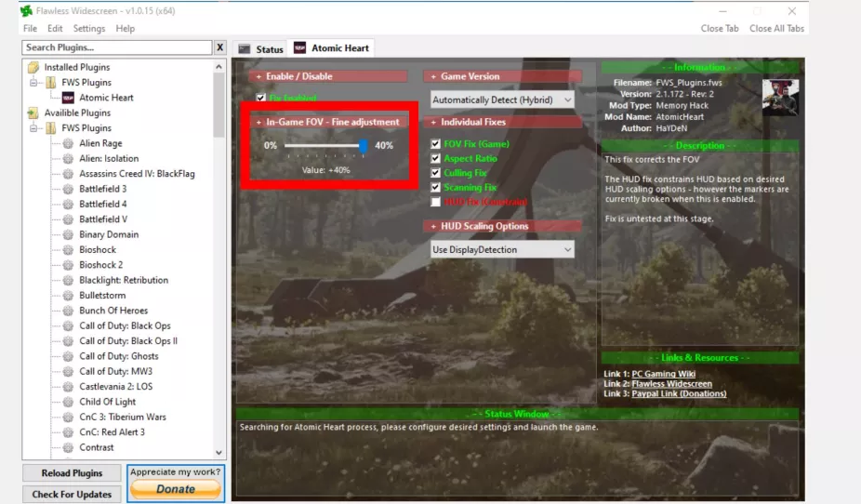
Task: Click the Atomic Heart mod thumbnail image
Action: [x=780, y=98]
